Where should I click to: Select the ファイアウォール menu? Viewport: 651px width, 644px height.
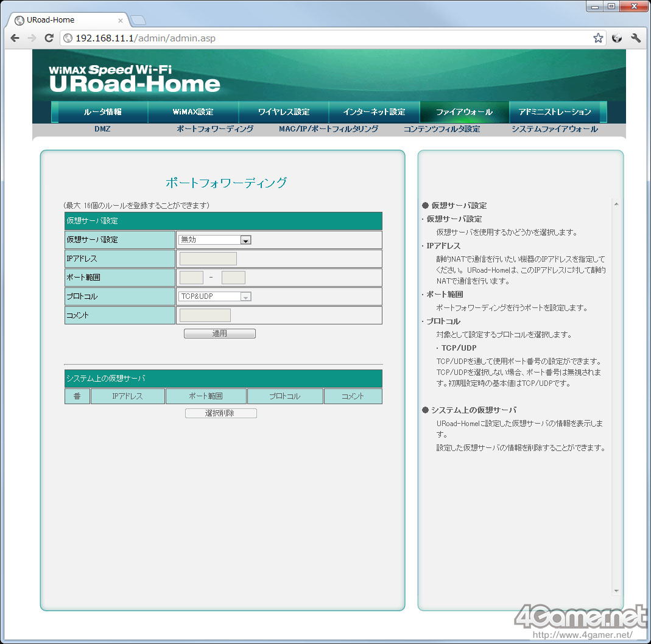pos(464,111)
